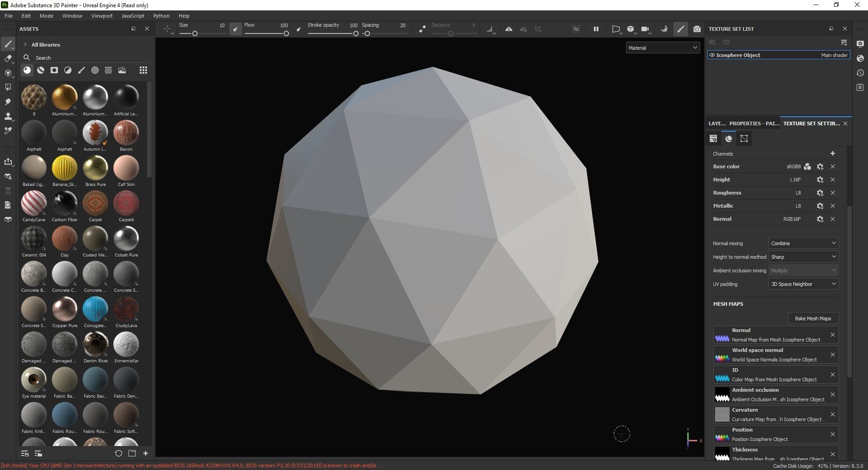The height and width of the screenshot is (470, 868).
Task: Filter assets by Materials
Action: 27,70
